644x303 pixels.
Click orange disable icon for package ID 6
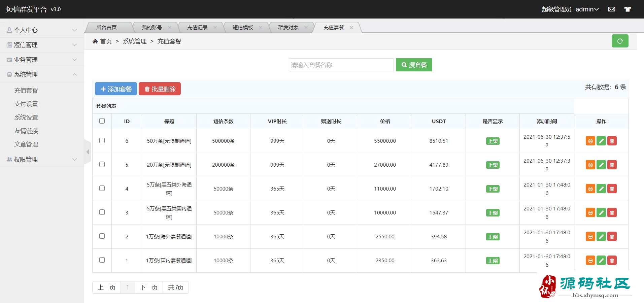click(x=590, y=141)
